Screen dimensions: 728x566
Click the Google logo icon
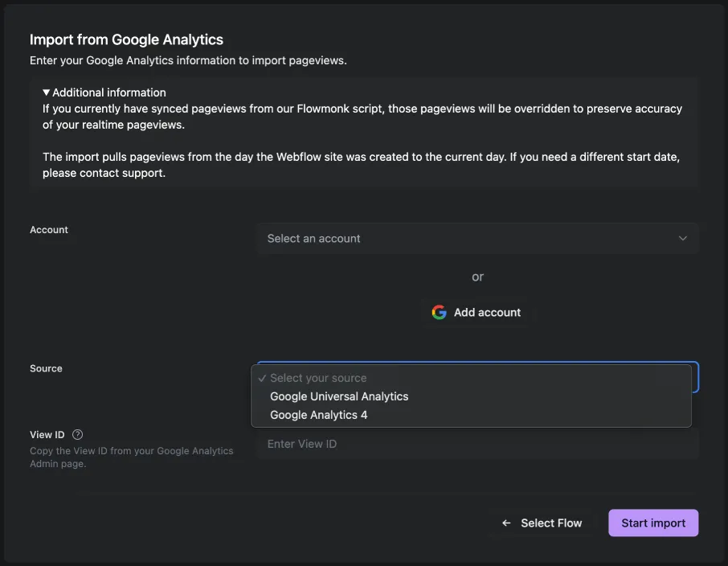pos(439,312)
